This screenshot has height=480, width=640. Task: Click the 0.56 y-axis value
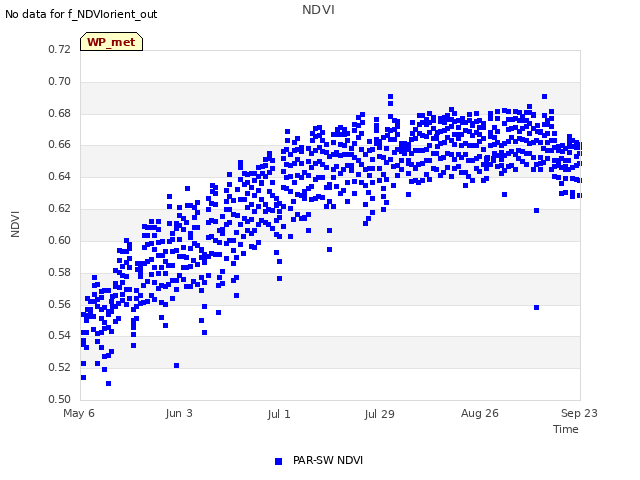click(x=60, y=304)
